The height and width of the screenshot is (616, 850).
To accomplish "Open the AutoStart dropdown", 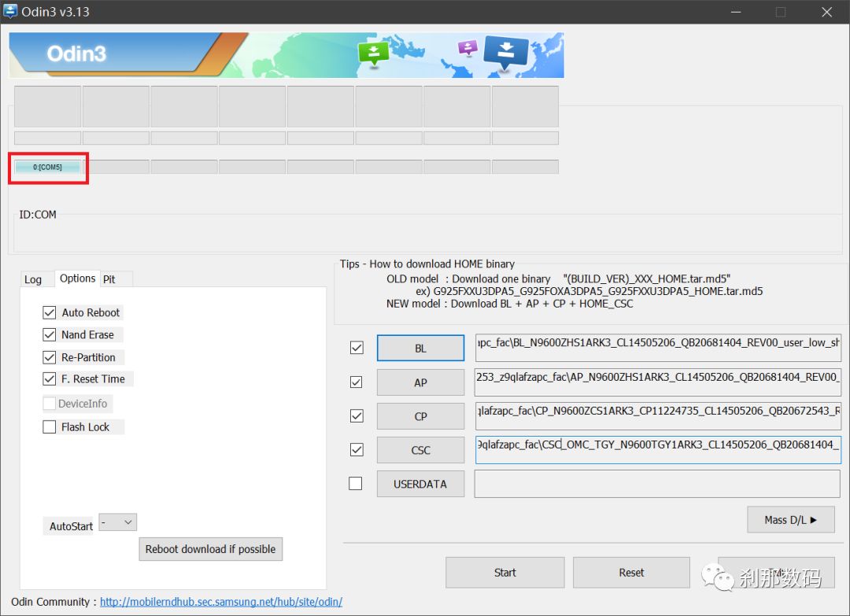I will [118, 522].
